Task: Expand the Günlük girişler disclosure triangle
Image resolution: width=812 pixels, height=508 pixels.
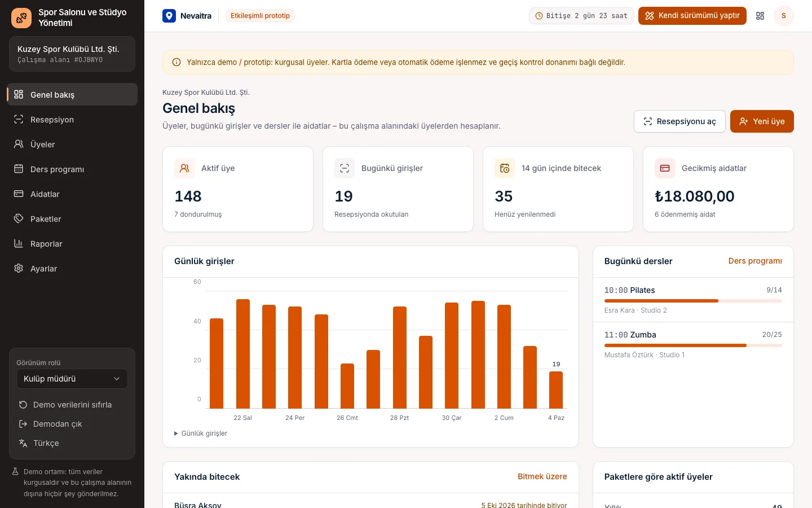Action: [176, 433]
